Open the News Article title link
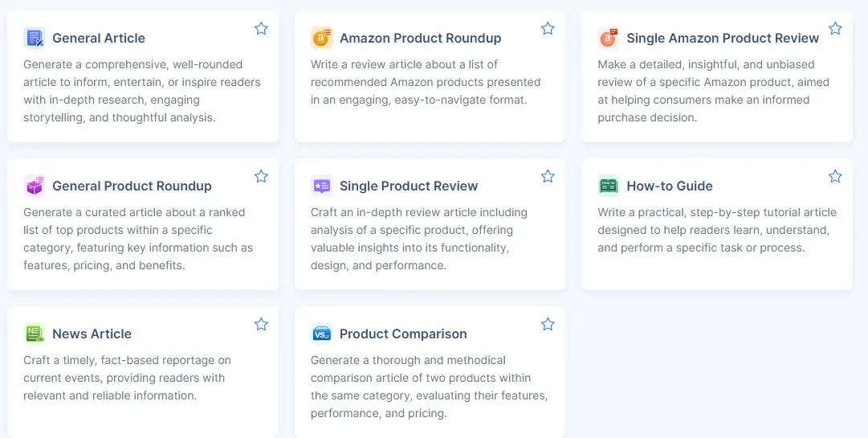 pos(92,334)
